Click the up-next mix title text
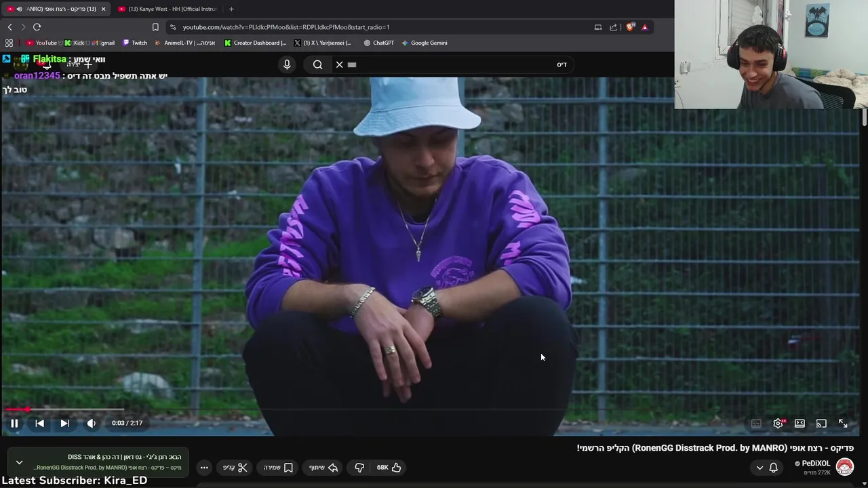 coord(124,457)
